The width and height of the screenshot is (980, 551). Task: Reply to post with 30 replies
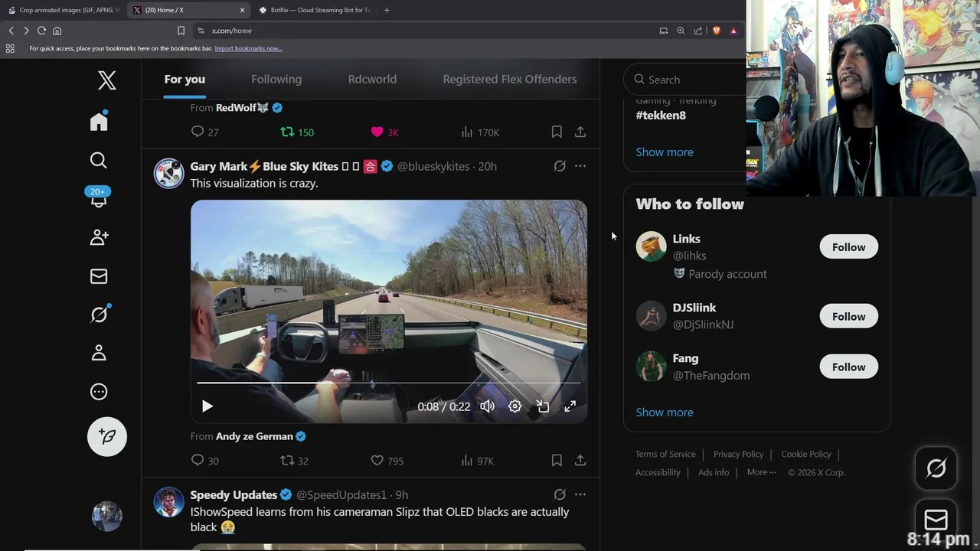(x=204, y=460)
